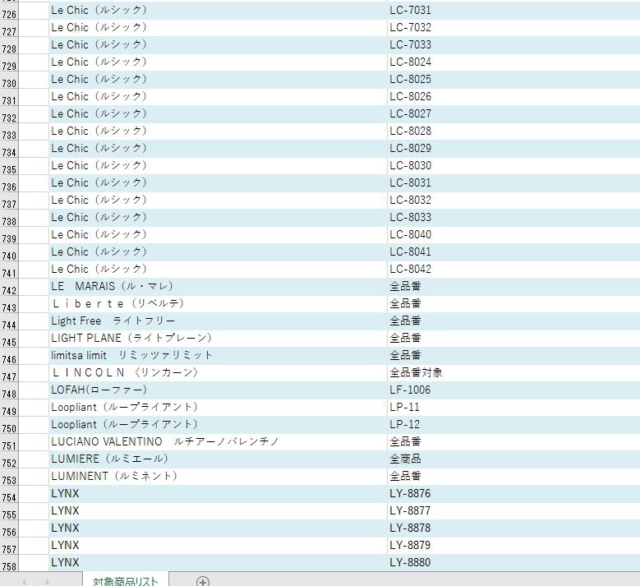The image size is (640, 586).
Task: Select the LYNX cell in the LY-8876 row
Action: click(x=218, y=493)
